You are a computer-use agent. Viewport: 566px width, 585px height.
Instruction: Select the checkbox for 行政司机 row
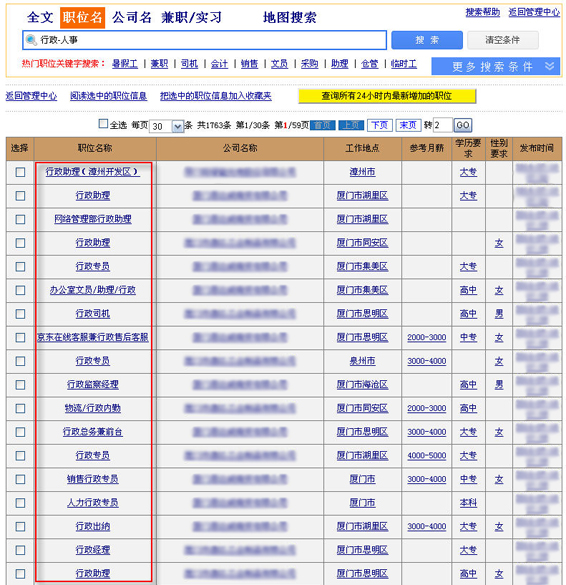(20, 314)
